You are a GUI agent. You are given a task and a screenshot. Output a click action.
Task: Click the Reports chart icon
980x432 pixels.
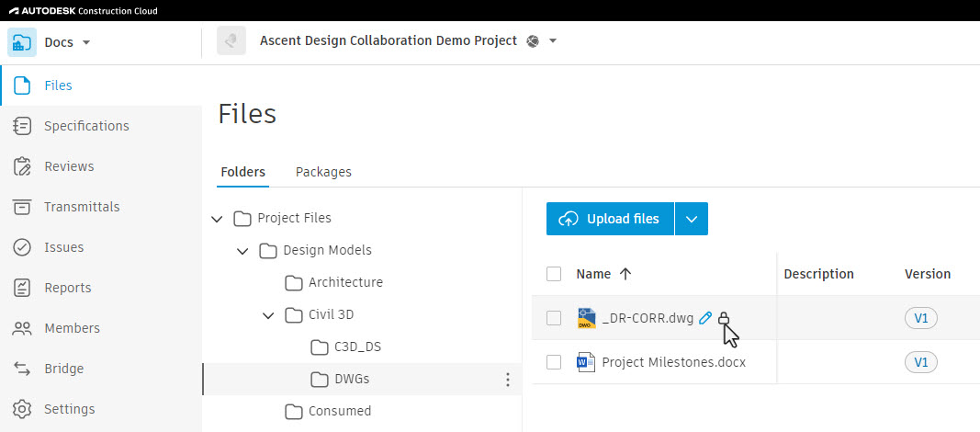point(22,288)
